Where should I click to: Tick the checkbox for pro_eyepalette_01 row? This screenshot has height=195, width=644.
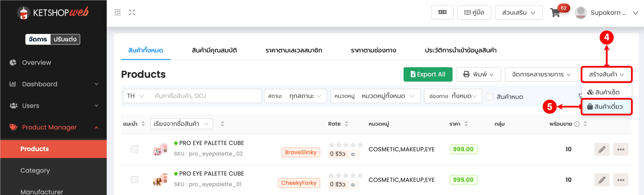tap(135, 180)
